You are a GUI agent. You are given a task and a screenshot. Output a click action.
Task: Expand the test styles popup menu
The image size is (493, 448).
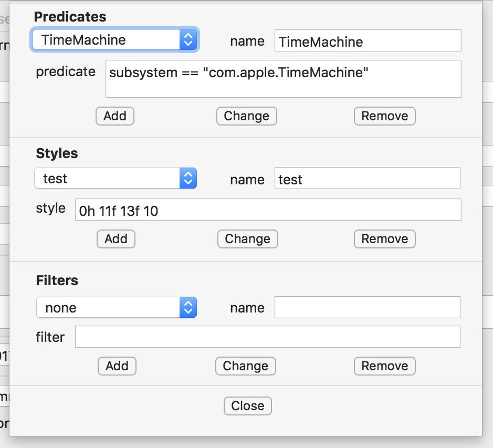[x=115, y=179]
